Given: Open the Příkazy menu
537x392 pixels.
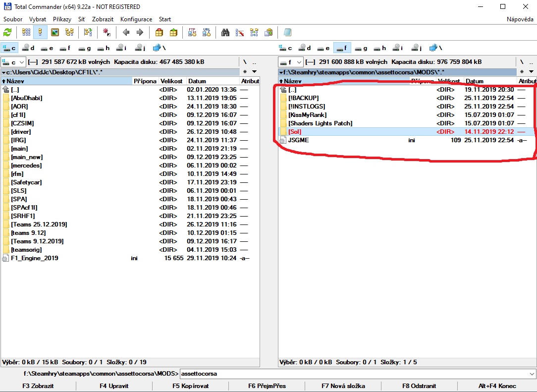Looking at the screenshot, I should point(62,19).
